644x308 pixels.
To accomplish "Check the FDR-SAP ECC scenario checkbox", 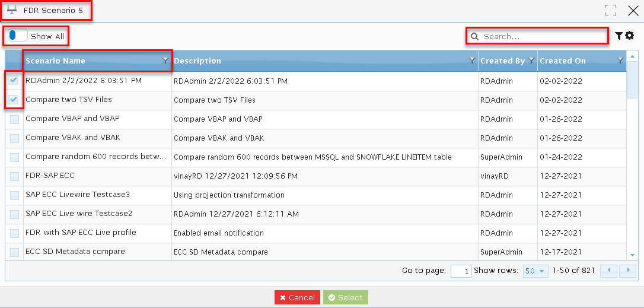I will (14, 176).
